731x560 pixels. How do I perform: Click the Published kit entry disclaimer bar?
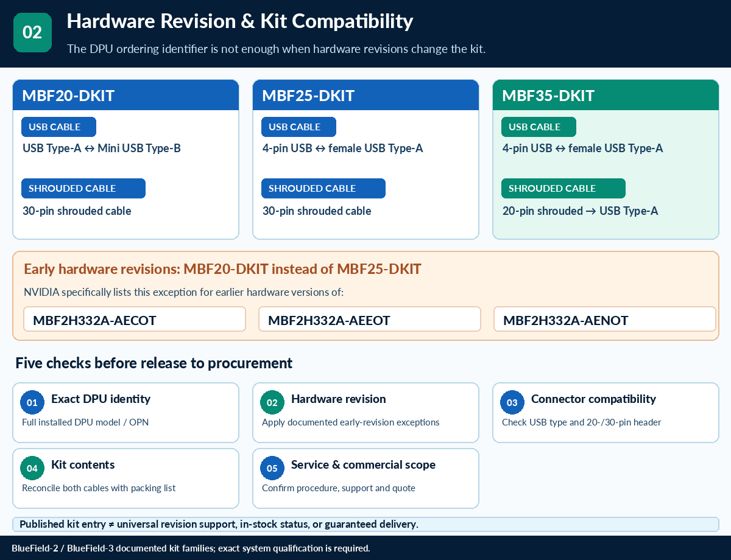click(365, 524)
